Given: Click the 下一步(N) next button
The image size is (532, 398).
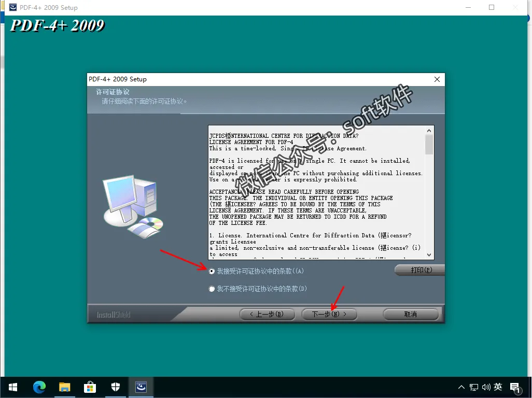Looking at the screenshot, I should point(329,314).
